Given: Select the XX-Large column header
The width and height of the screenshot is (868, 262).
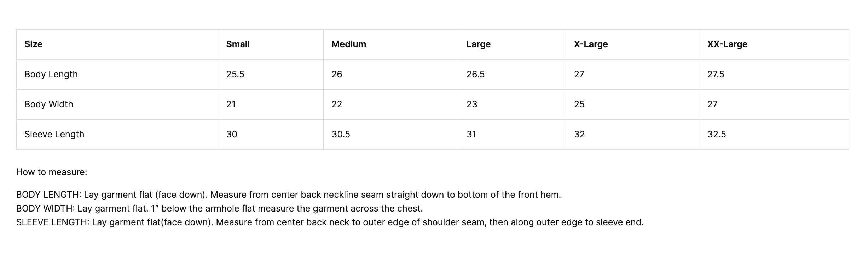Looking at the screenshot, I should pyautogui.click(x=727, y=44).
